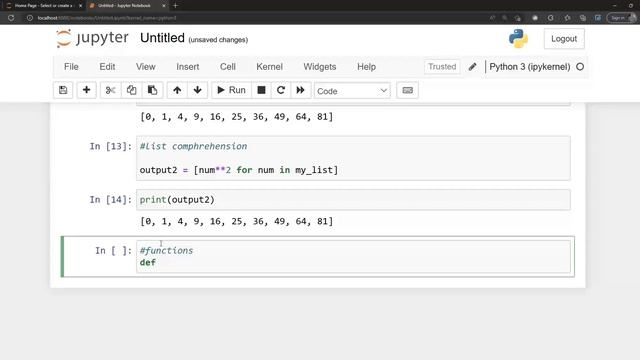Open the Cell menu
This screenshot has width=640, height=360.
click(x=228, y=67)
